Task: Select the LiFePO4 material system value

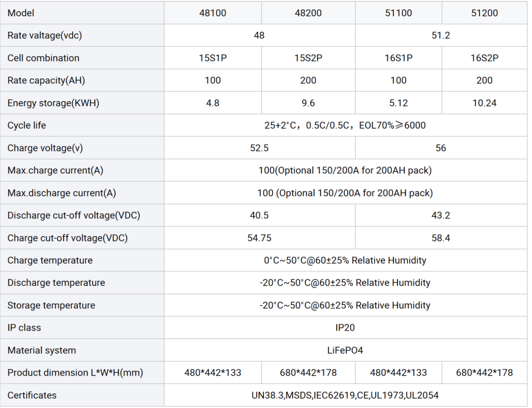Action: coord(345,350)
